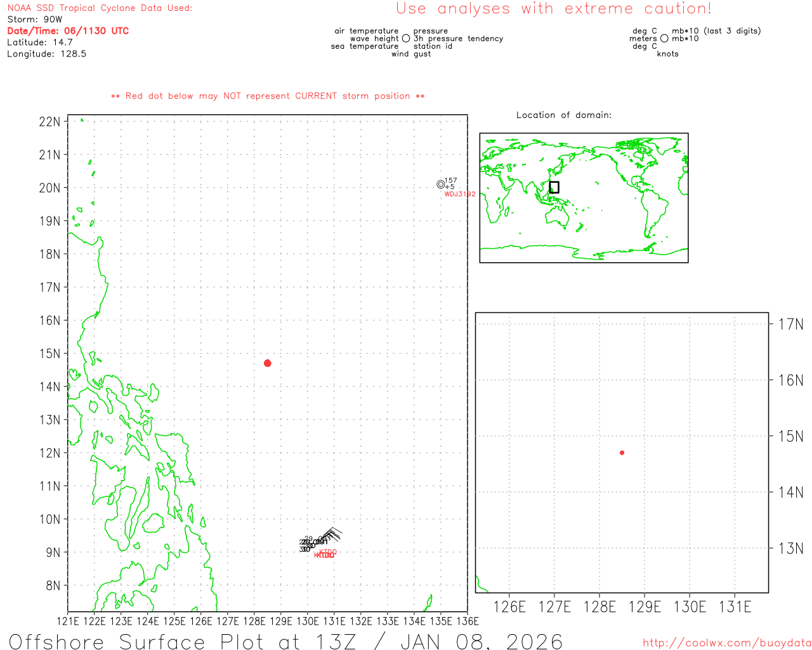Open the coolwx.com/buoydata link
812x650 pixels.
[726, 643]
